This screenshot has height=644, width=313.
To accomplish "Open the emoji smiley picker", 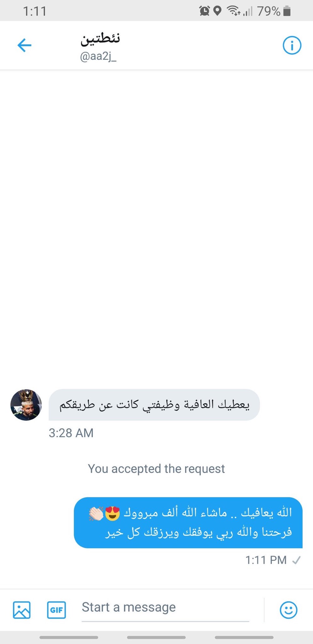I will (289, 610).
